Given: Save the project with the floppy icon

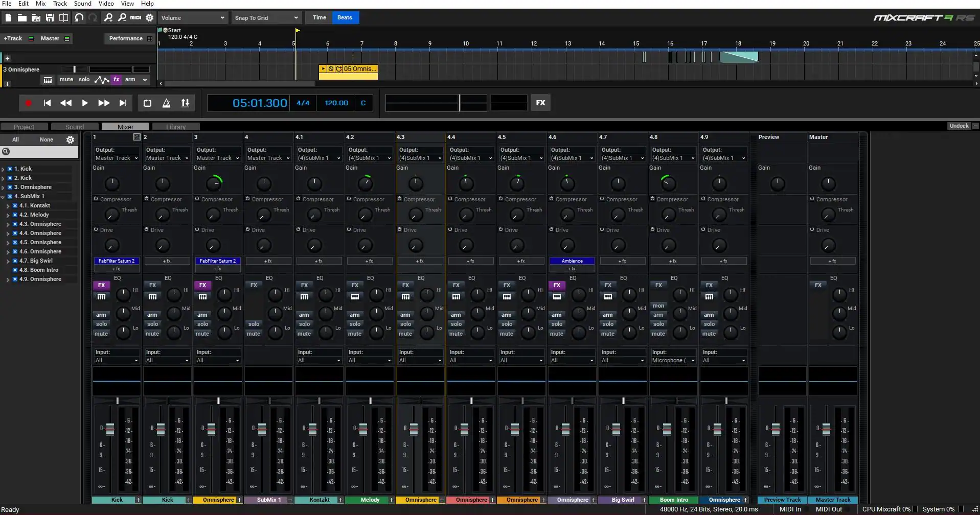Looking at the screenshot, I should 50,18.
